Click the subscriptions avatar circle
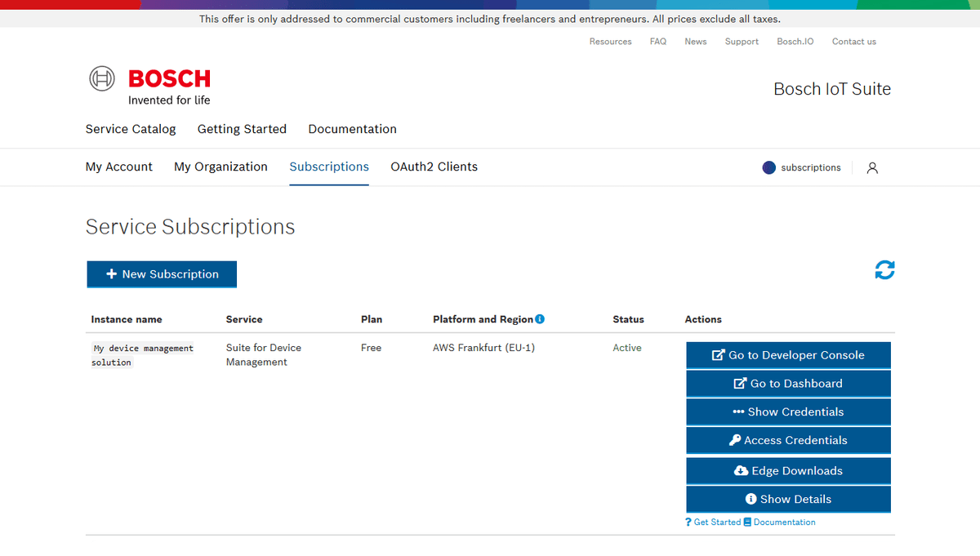 [768, 168]
